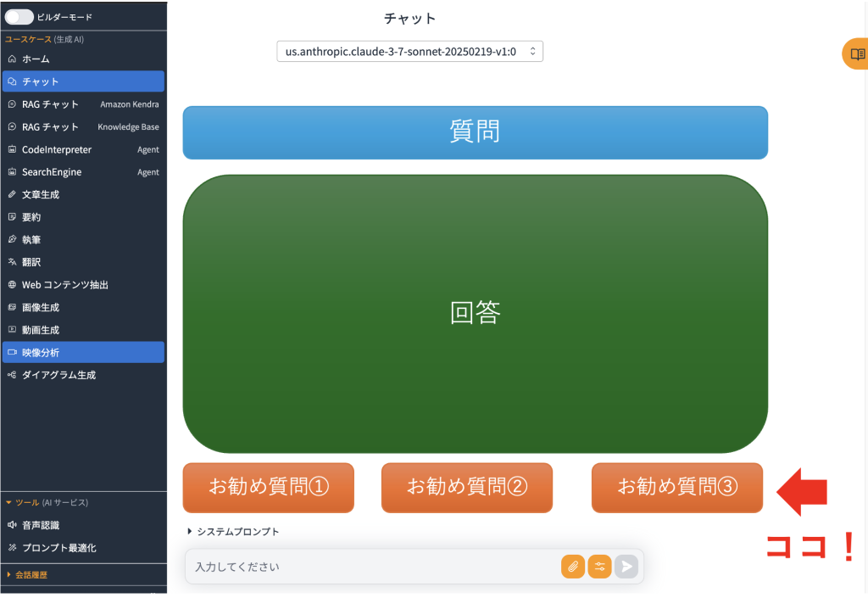Click the お勧め質問② button
Image resolution: width=868 pixels, height=598 pixels.
point(467,487)
